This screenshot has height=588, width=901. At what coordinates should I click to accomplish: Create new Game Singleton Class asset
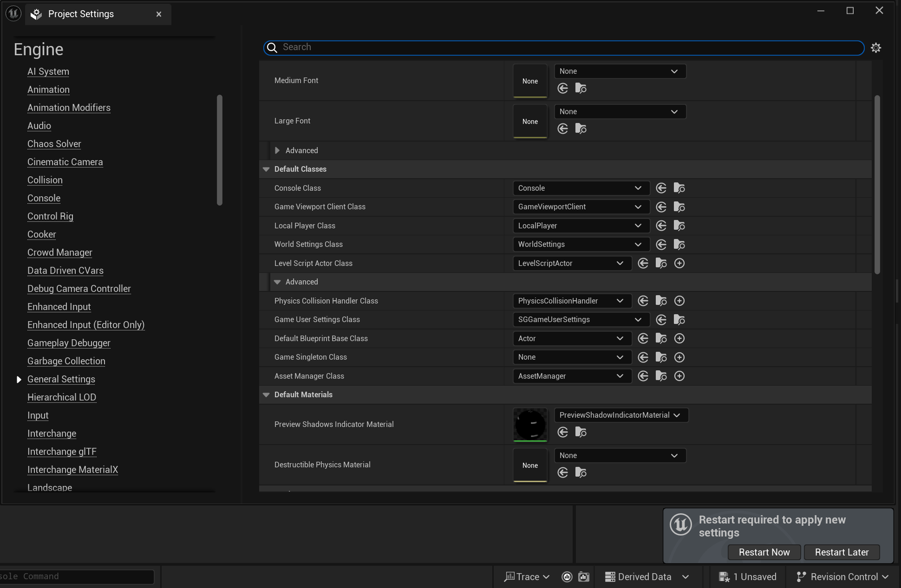coord(679,357)
